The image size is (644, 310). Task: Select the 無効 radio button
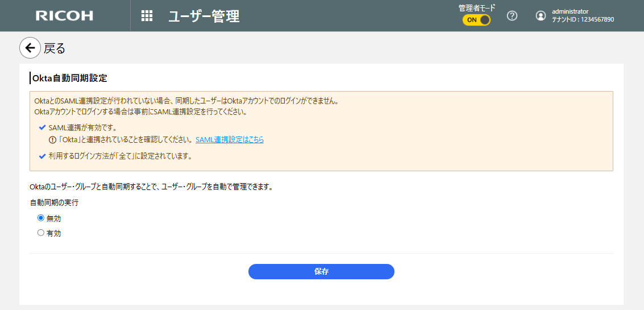(41, 218)
